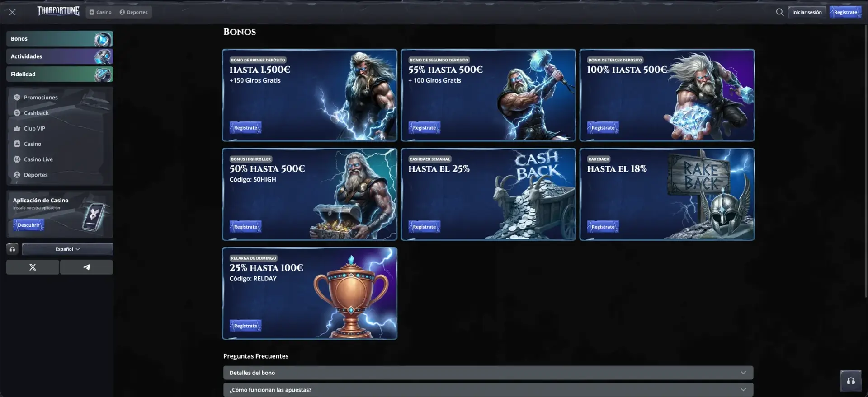Open the 50% Hasta 500€ highroller banner
Image resolution: width=868 pixels, height=397 pixels.
[x=310, y=194]
